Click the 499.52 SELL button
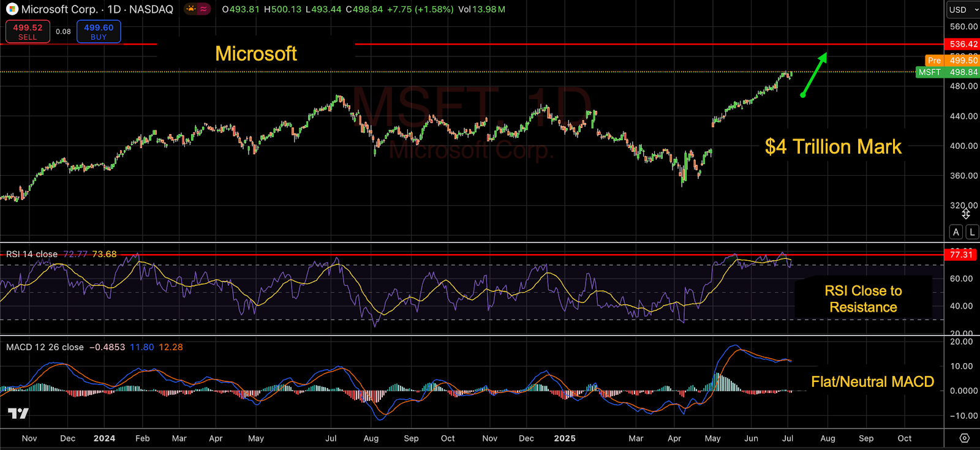This screenshot has height=450, width=980. (28, 32)
